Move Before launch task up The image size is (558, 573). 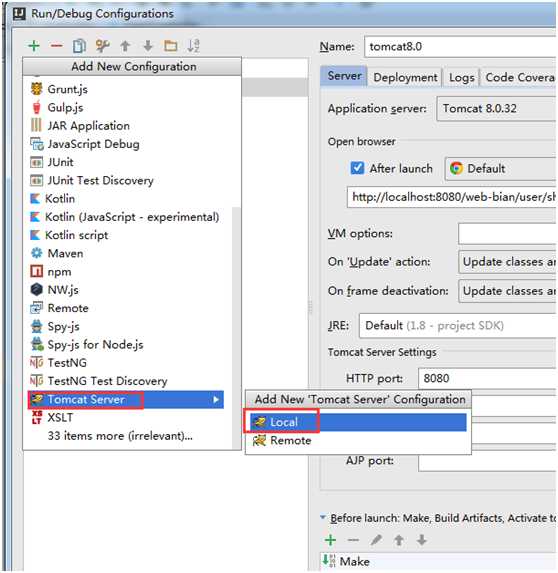point(399,540)
